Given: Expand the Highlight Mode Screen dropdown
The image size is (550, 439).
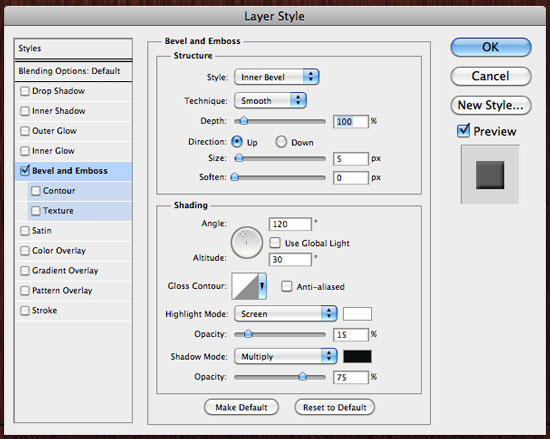Looking at the screenshot, I should click(286, 313).
